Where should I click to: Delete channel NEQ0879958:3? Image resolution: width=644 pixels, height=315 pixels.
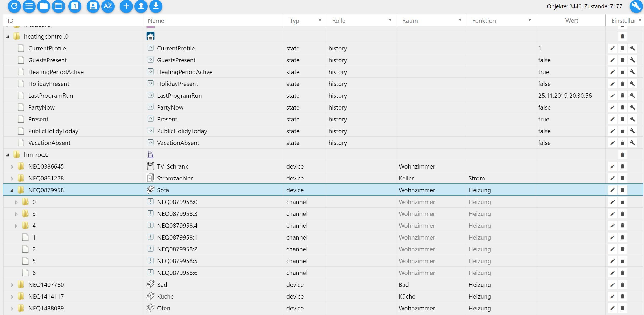[622, 214]
